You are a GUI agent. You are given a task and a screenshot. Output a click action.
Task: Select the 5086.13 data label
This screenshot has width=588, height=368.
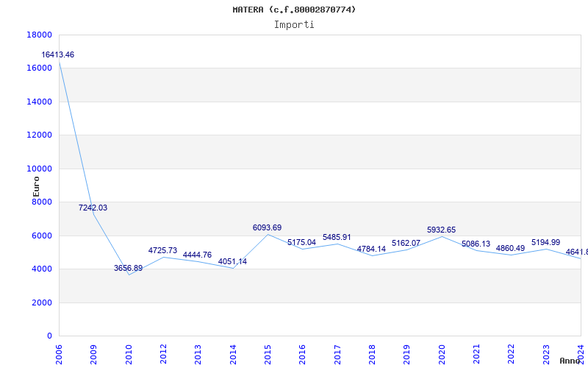pyautogui.click(x=476, y=244)
